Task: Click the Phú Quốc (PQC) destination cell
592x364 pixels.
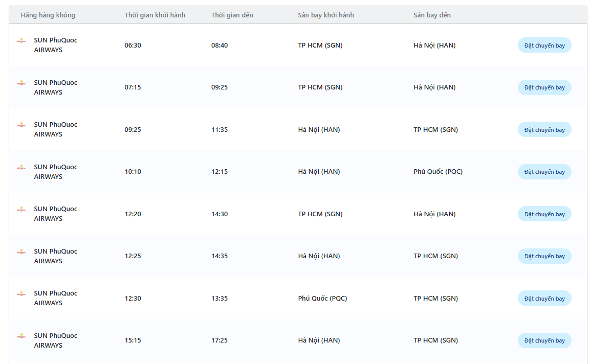Action: (438, 172)
